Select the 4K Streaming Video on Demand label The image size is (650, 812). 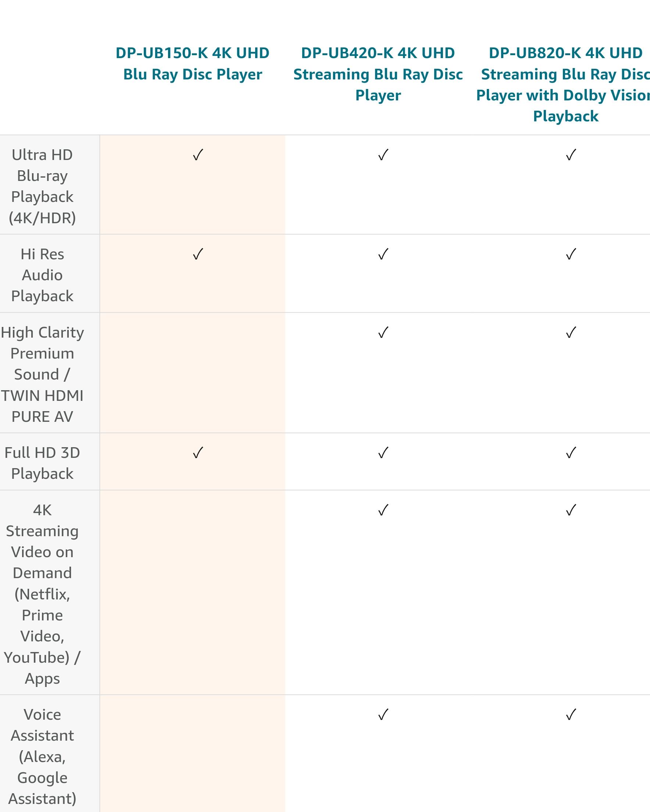pyautogui.click(x=42, y=594)
